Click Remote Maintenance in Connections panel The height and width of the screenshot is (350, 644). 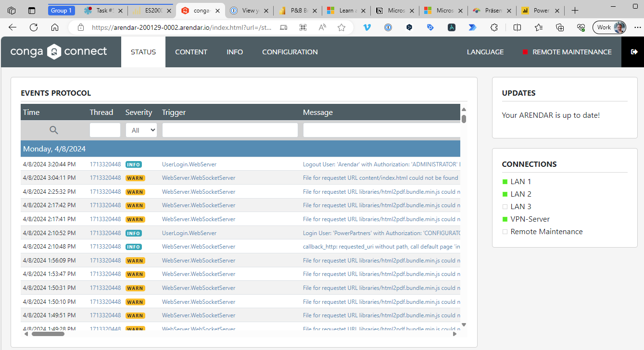[542, 231]
